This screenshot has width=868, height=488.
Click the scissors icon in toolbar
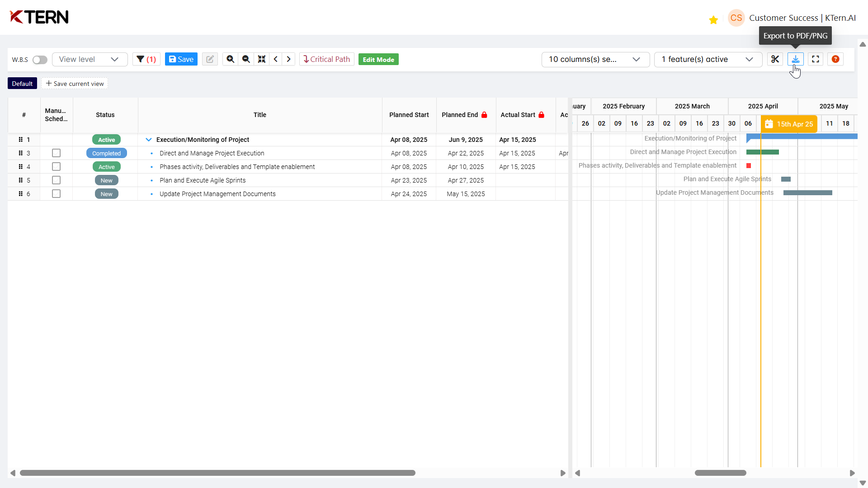pyautogui.click(x=775, y=59)
